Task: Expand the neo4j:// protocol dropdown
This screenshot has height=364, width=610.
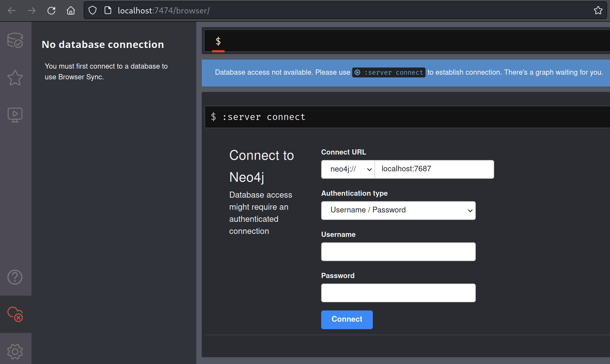Action: 348,169
